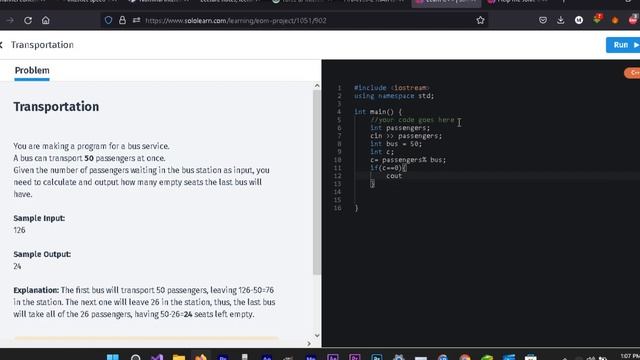The height and width of the screenshot is (360, 640).
Task: Click the 'Sample Output:' label
Action: (42, 254)
